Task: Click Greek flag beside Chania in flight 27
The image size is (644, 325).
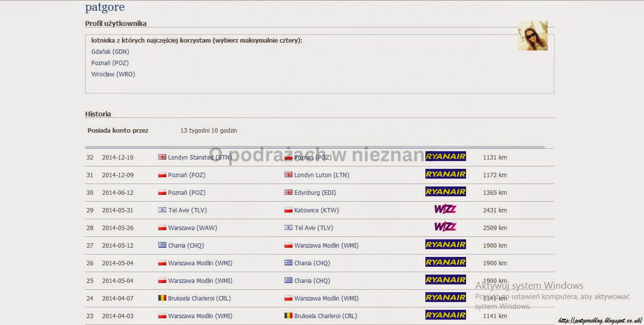Action: click(162, 246)
